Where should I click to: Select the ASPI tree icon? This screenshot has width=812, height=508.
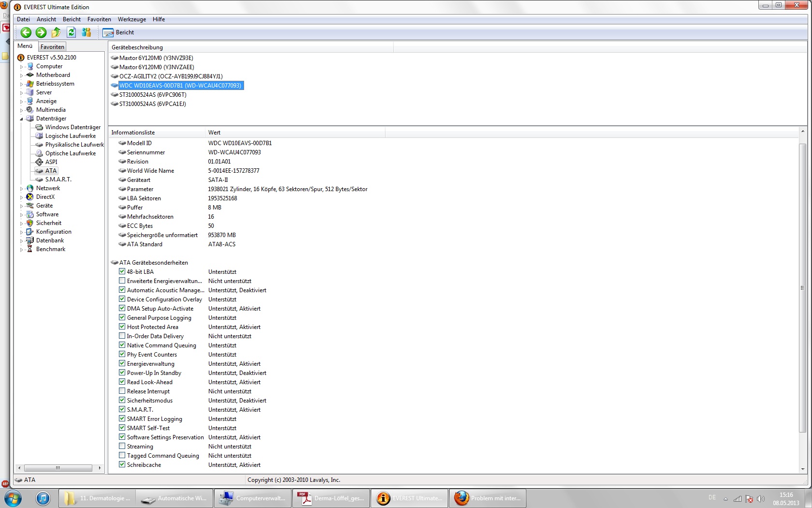(39, 162)
